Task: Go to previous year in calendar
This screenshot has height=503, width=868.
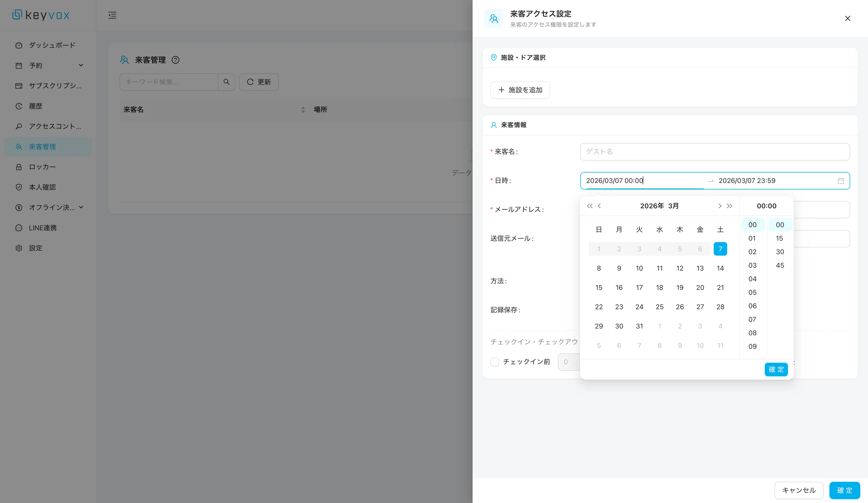Action: tap(589, 206)
